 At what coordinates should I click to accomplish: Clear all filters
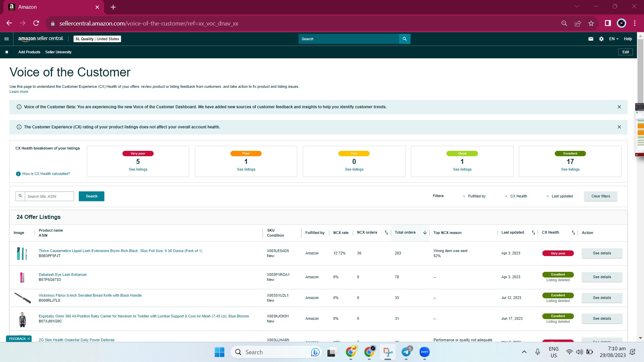click(600, 196)
